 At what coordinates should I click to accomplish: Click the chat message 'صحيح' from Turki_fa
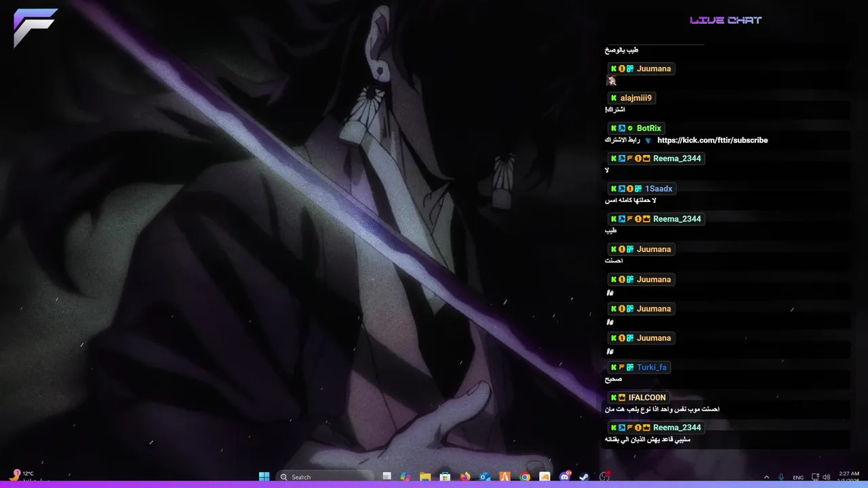(613, 380)
